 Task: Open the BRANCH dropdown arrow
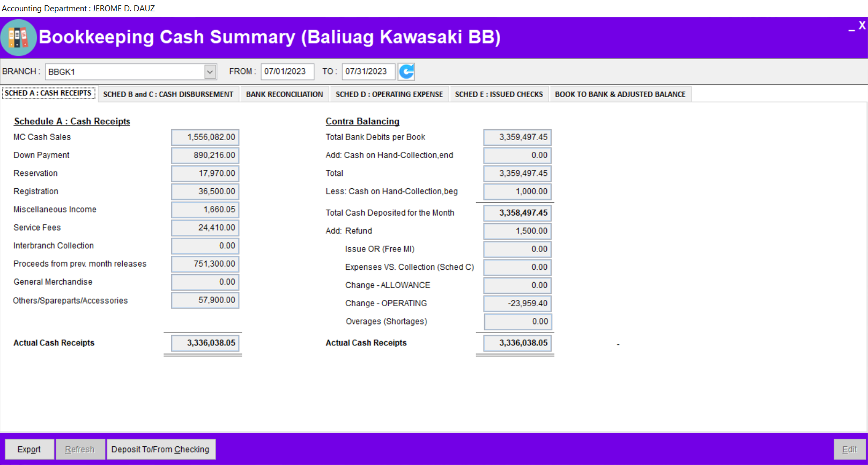tap(210, 72)
